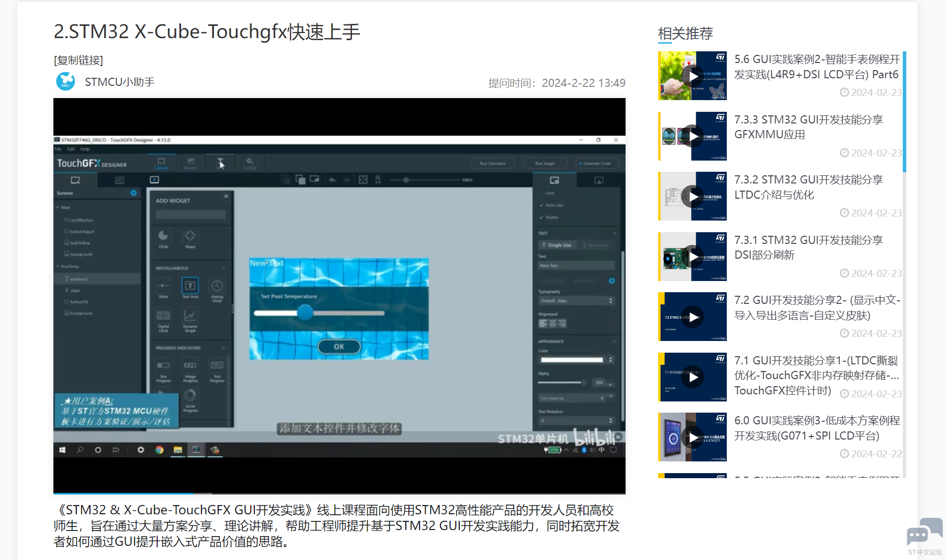This screenshot has width=947, height=560.
Task: Play the 7.2 GUI开发技能分享2 video icon
Action: tap(693, 317)
